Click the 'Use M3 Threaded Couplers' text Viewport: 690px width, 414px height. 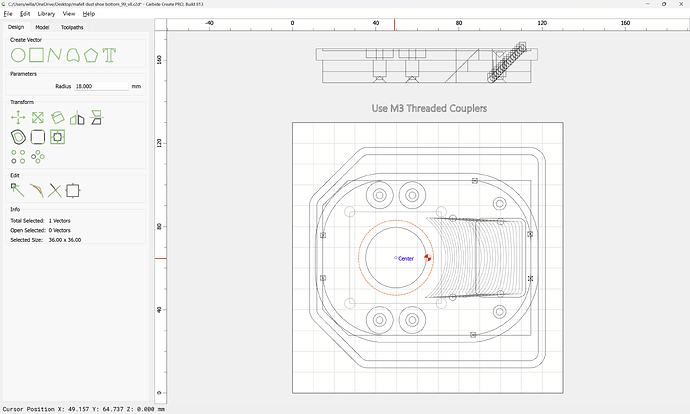tap(429, 108)
